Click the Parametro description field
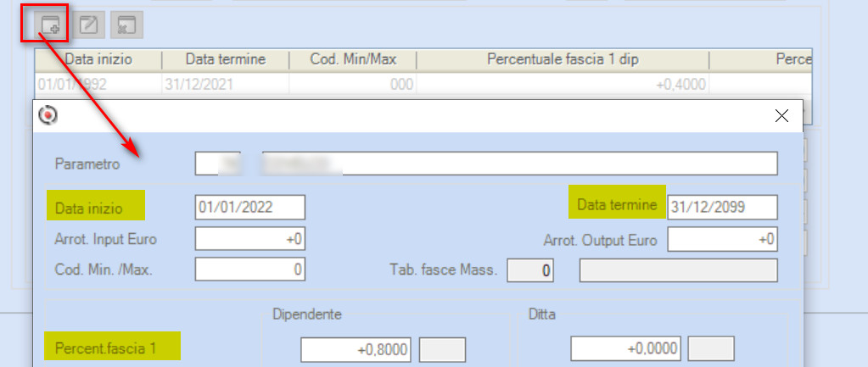This screenshot has width=868, height=367. point(520,164)
